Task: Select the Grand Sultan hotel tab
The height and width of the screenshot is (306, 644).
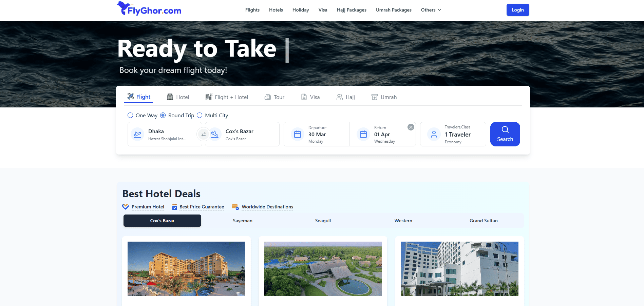Action: click(484, 221)
